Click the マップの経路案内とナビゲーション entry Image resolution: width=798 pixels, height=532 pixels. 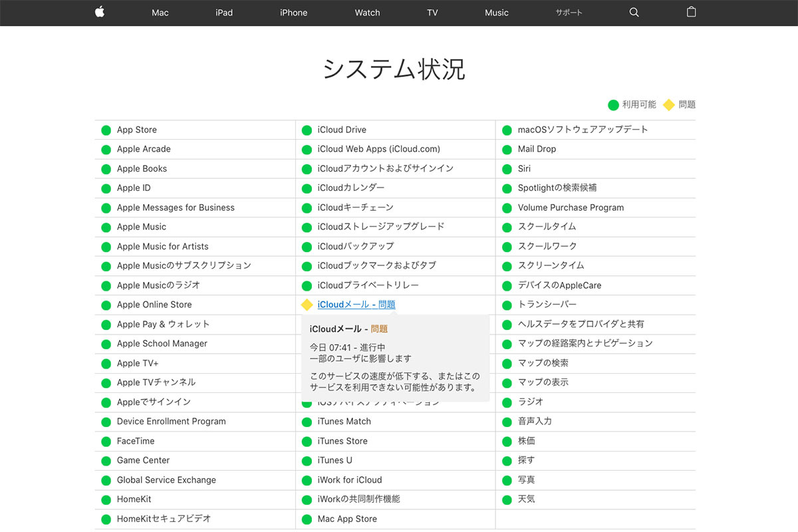[x=586, y=343]
